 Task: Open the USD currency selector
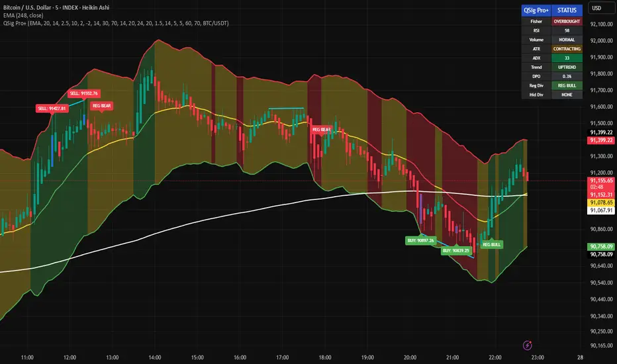tap(602, 8)
